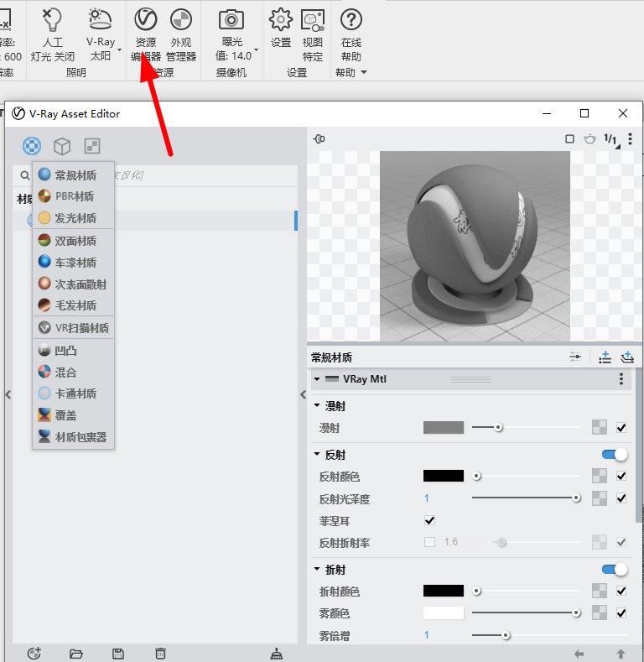Viewport: 644px width, 662px height.
Task: Open the Asset Editor (资源编辑器) ribbon icon
Action: [x=146, y=19]
